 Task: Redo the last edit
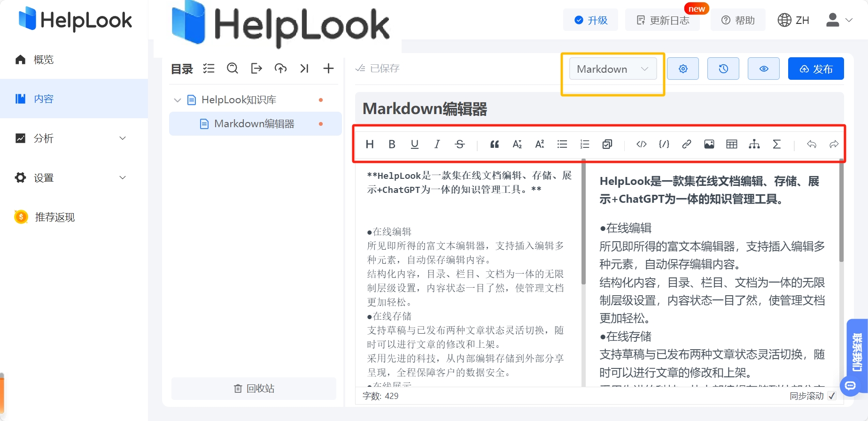tap(834, 144)
